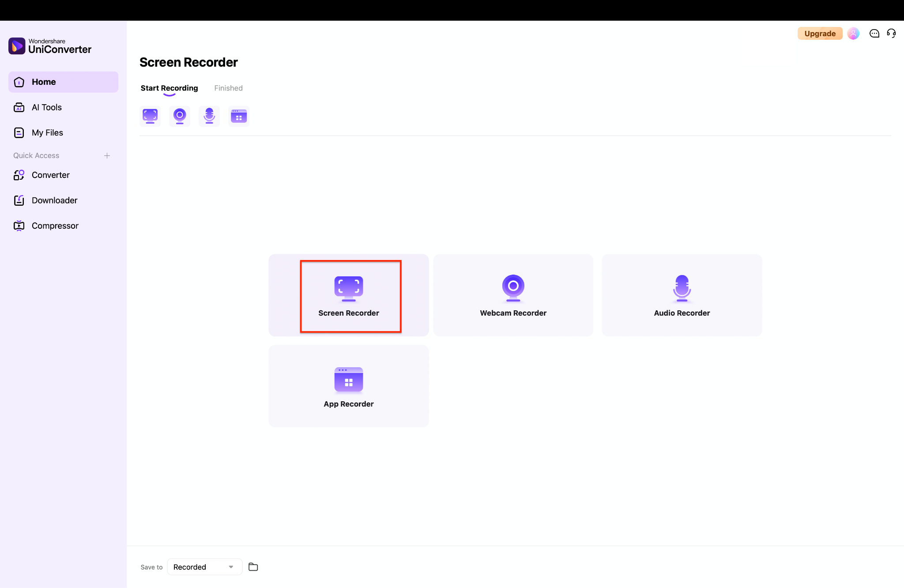Select the Start Recording tab
Screen dimensions: 904x588
tap(169, 88)
